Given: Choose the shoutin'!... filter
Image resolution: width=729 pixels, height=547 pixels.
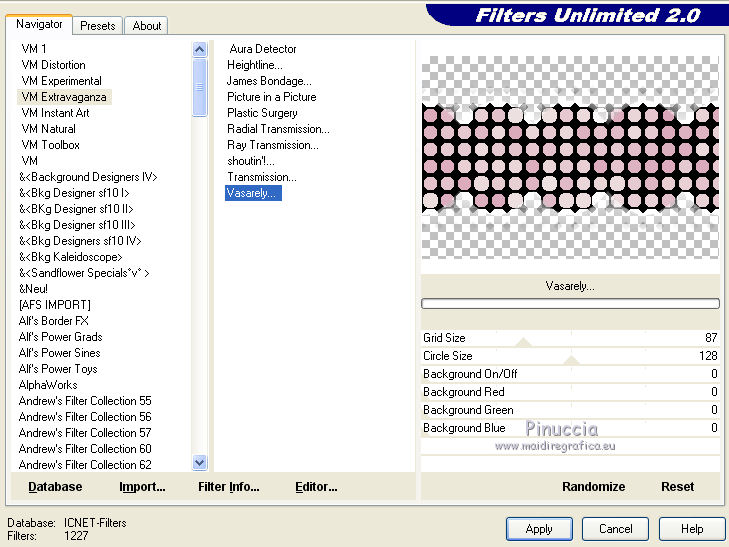Looking at the screenshot, I should click(x=251, y=161).
